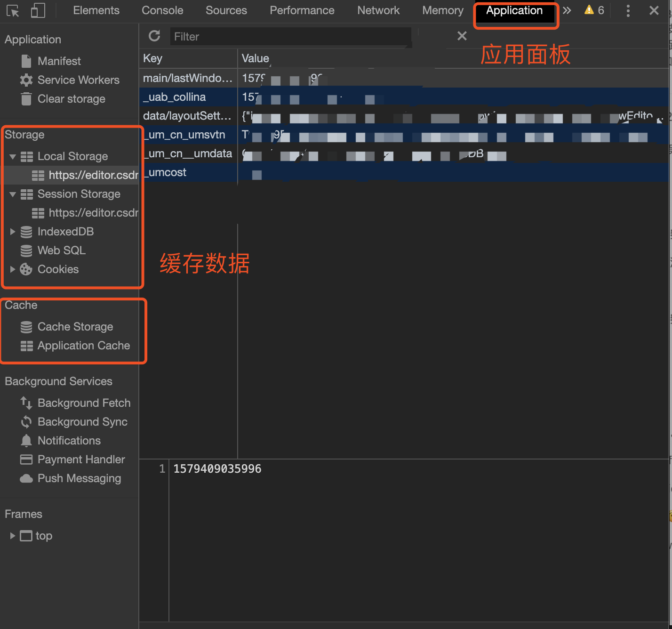
Task: Select the Application tab
Action: [514, 11]
